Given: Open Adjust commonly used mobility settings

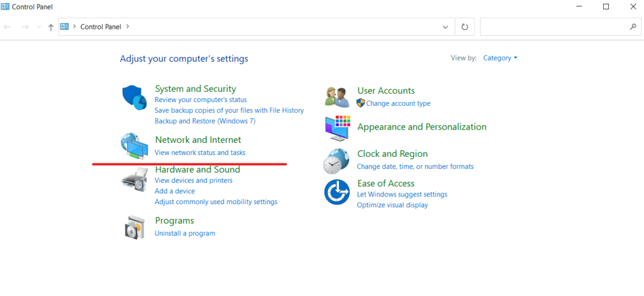Looking at the screenshot, I should point(216,202).
